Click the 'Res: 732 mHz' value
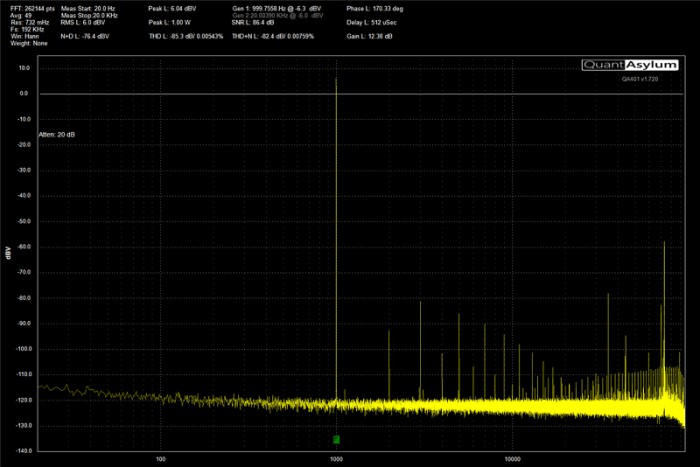The height and width of the screenshot is (467, 700). pos(30,22)
